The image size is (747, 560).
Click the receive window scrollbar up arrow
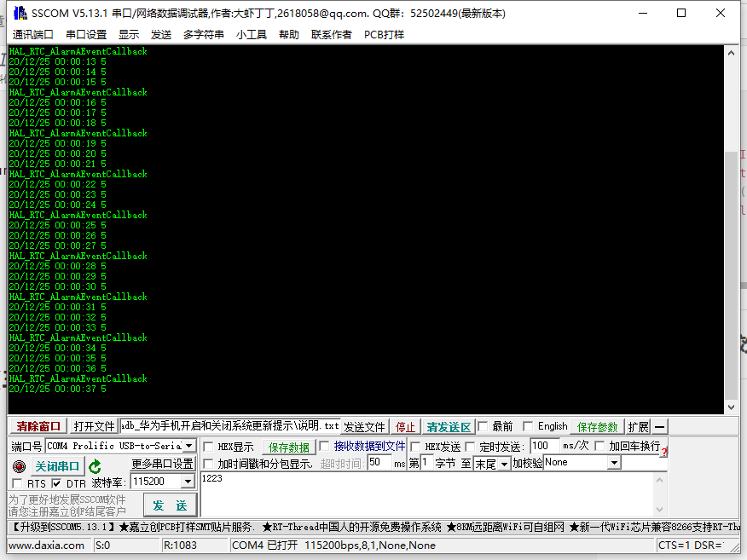pyautogui.click(x=731, y=53)
